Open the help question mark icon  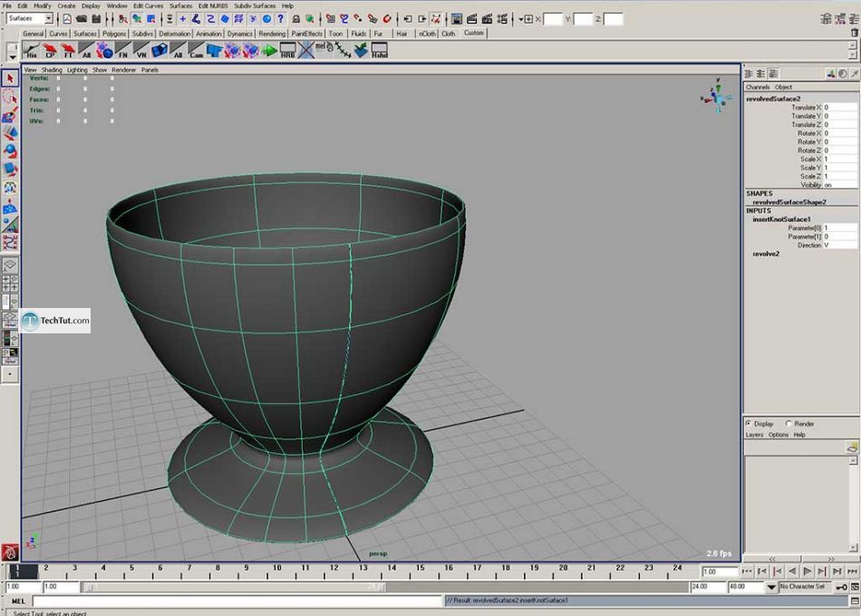coord(281,18)
